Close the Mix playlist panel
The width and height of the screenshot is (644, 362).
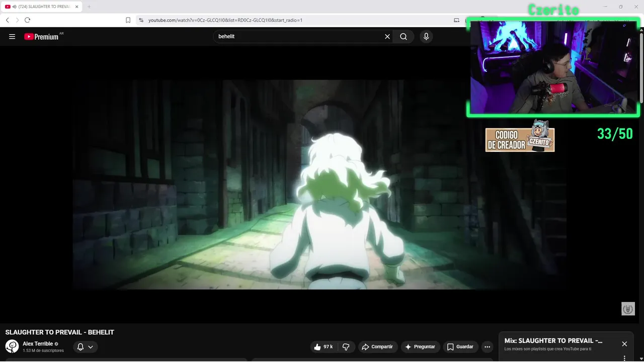tap(624, 344)
